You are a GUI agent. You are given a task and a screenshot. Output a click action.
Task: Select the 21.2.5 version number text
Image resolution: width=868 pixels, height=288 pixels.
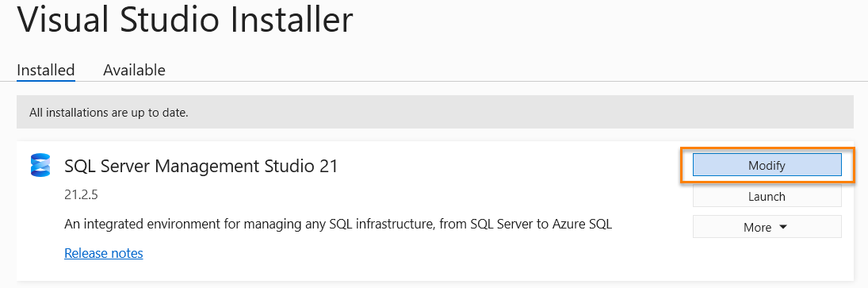click(x=82, y=195)
